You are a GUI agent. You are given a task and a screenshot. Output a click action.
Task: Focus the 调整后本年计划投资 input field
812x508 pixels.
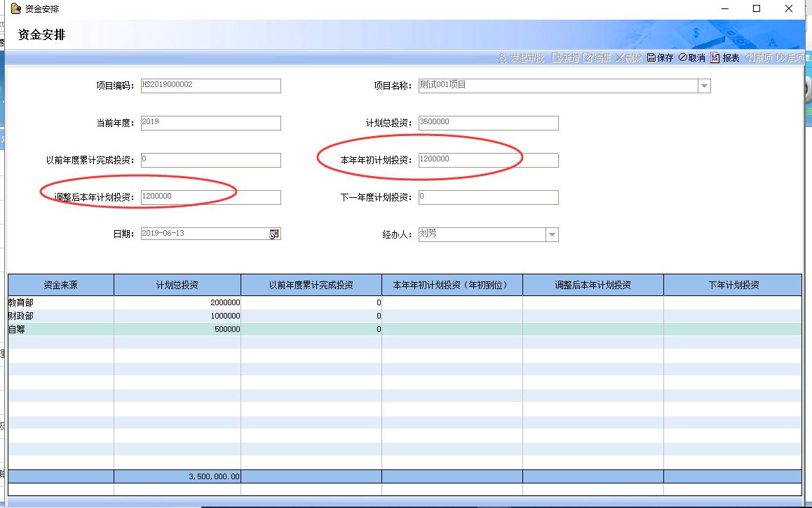click(210, 197)
